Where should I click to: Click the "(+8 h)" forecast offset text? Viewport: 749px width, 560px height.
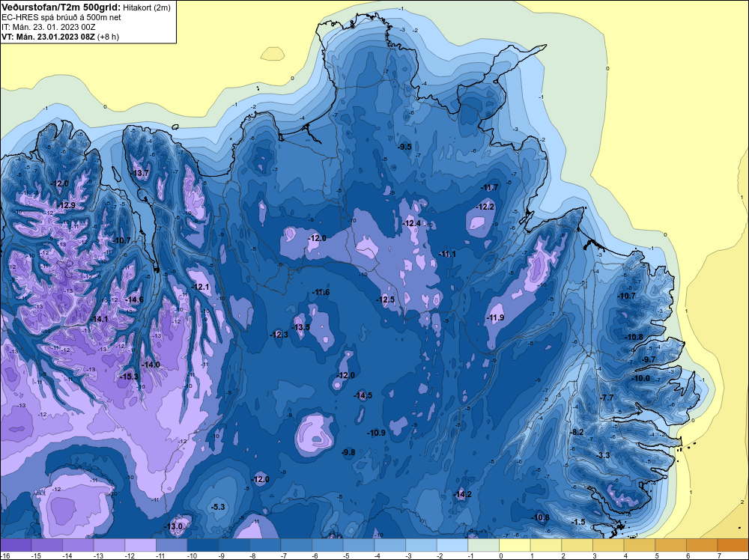pyautogui.click(x=108, y=37)
